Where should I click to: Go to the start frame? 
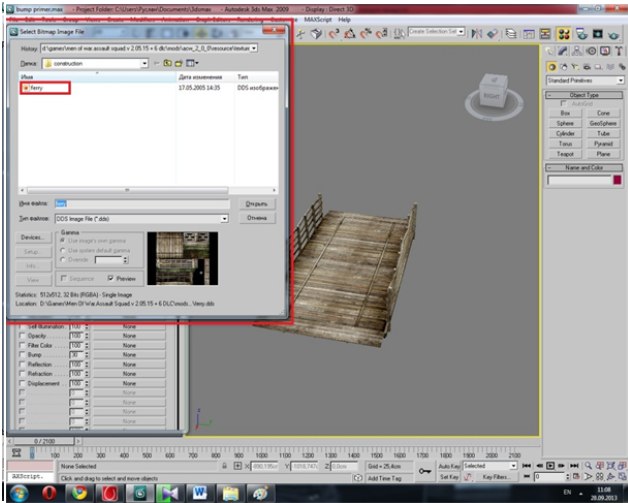click(x=526, y=466)
